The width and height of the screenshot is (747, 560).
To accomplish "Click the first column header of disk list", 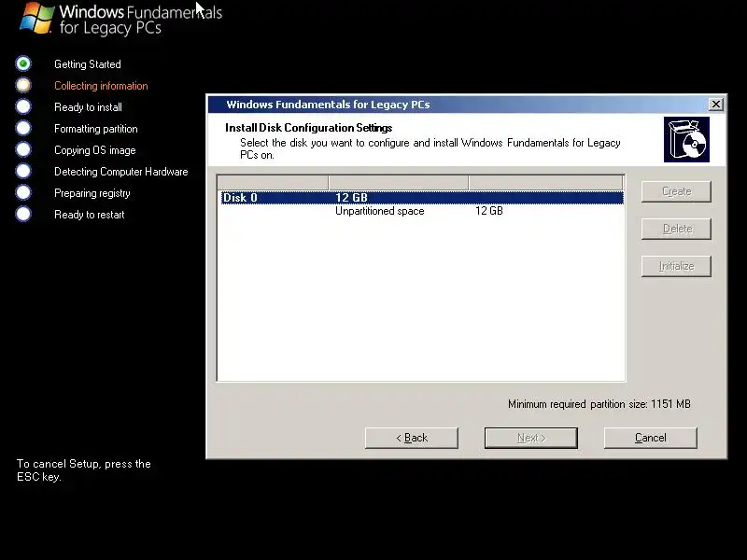I will (273, 182).
